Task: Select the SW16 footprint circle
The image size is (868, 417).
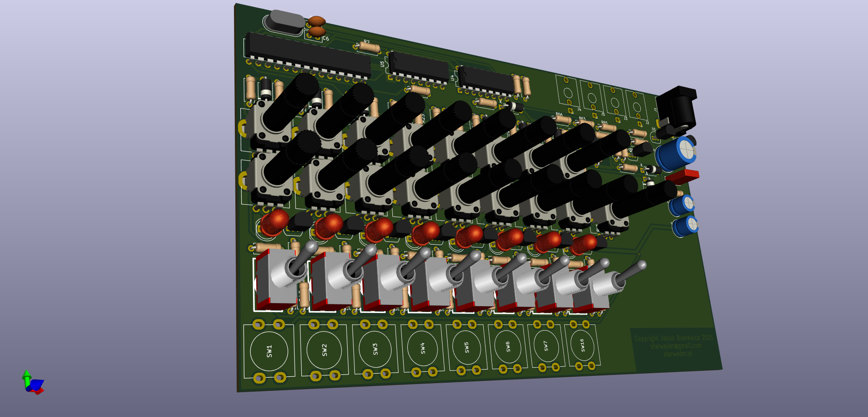Action: pyautogui.click(x=582, y=345)
